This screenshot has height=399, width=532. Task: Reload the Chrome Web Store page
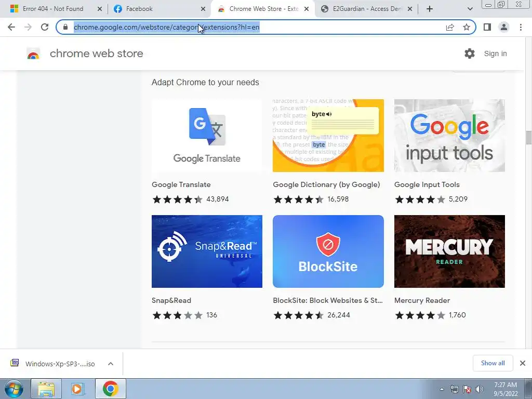45,27
